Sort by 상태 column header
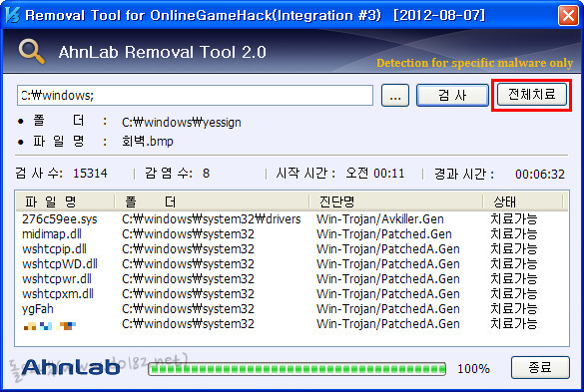Image resolution: width=584 pixels, height=392 pixels. (x=522, y=201)
